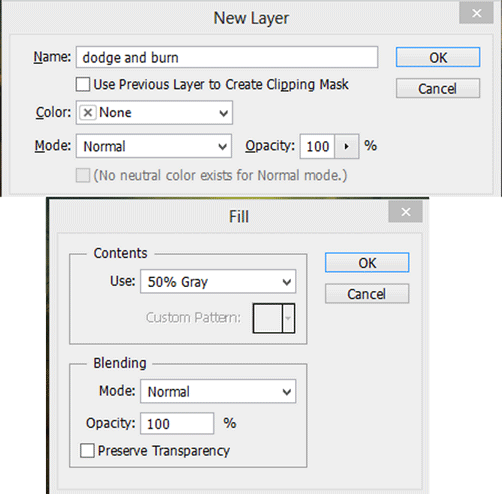
Task: Click the Fill Opacity input field
Action: (x=177, y=424)
